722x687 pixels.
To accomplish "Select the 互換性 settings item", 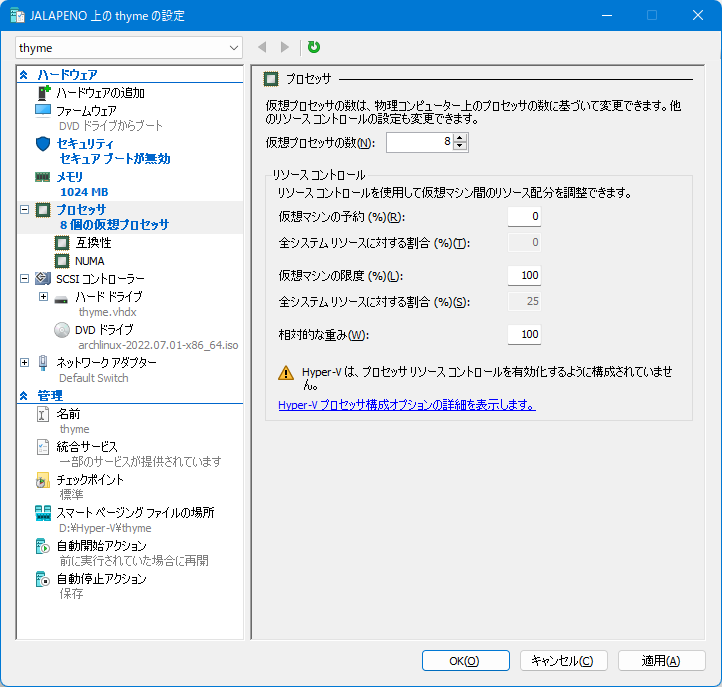I will (x=93, y=243).
